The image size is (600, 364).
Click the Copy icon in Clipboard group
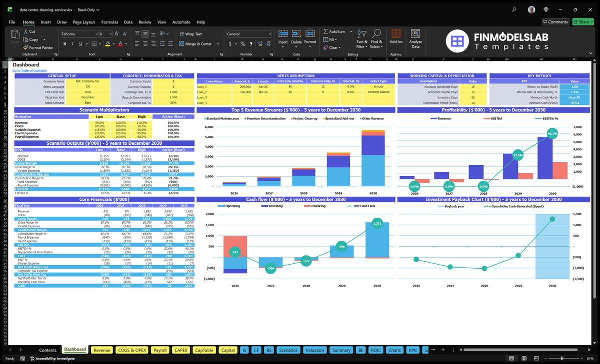[x=25, y=39]
